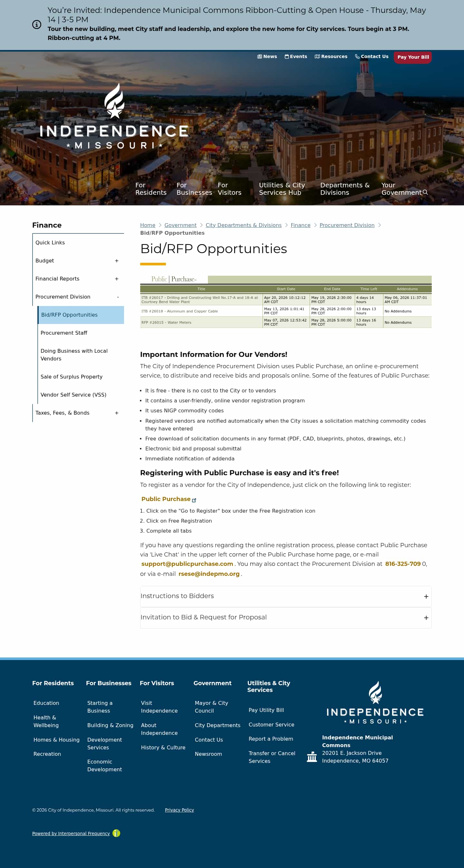464x868 pixels.
Task: Expand Invitation to Bid & Request for Proposal
Action: pos(285,618)
